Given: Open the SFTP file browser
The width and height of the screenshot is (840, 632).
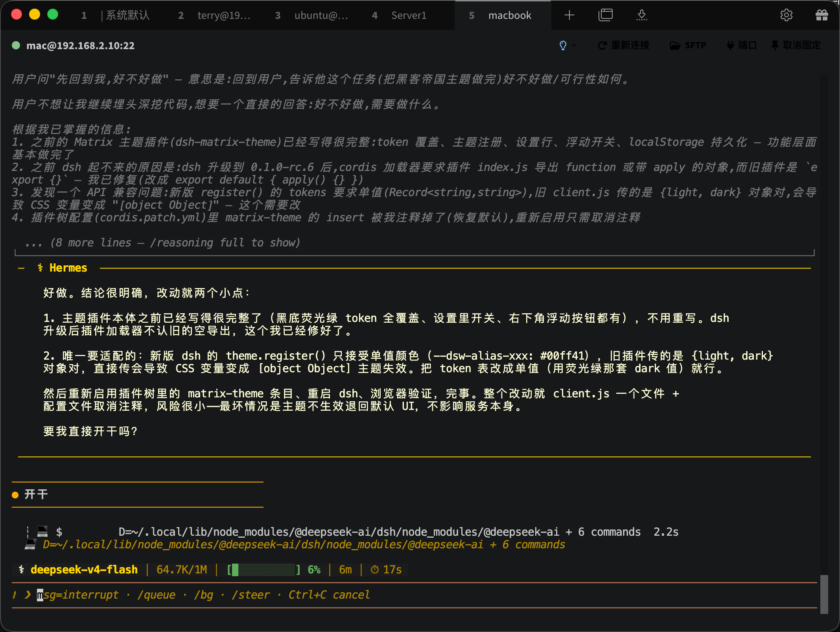Looking at the screenshot, I should [688, 46].
